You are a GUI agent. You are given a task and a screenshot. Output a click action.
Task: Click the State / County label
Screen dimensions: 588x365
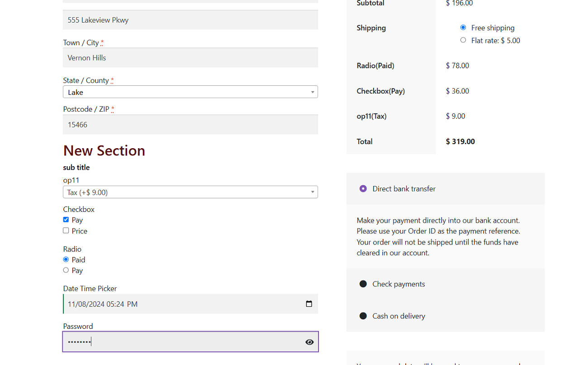[x=86, y=80]
